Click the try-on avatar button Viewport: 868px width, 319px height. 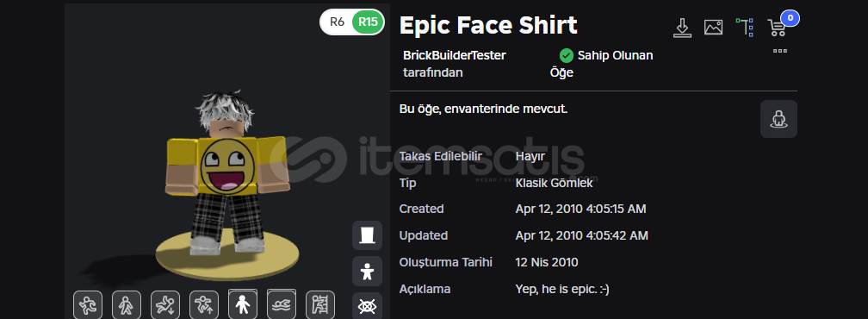[x=778, y=119]
